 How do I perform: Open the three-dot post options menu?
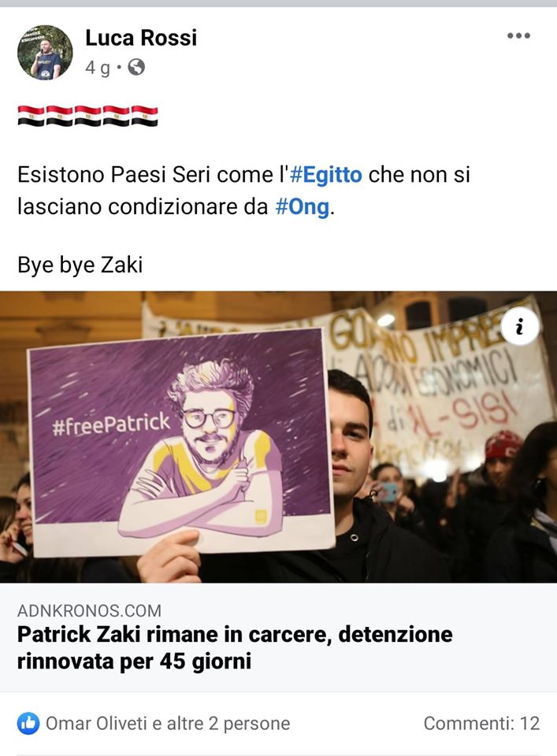(x=518, y=35)
